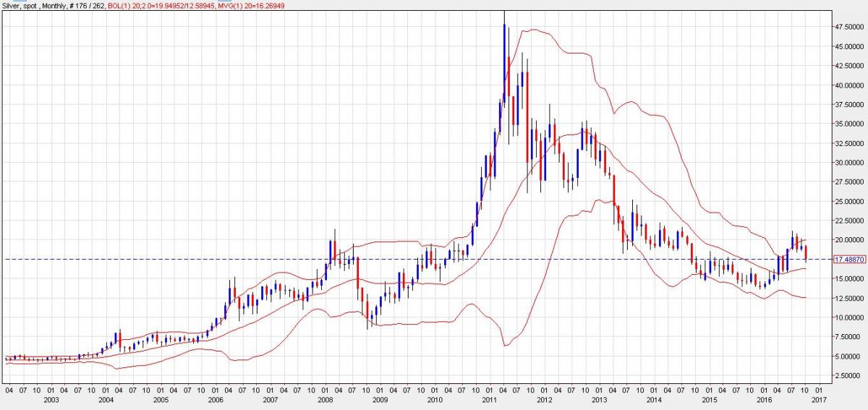Click the 47.50000 price axis label
This screenshot has width=868, height=410.
pos(848,27)
